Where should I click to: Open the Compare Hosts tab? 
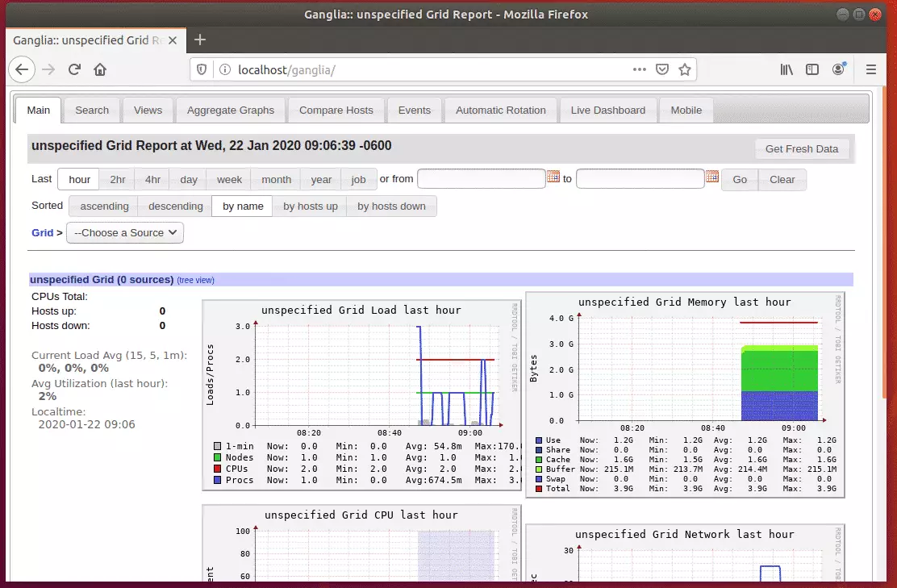336,111
